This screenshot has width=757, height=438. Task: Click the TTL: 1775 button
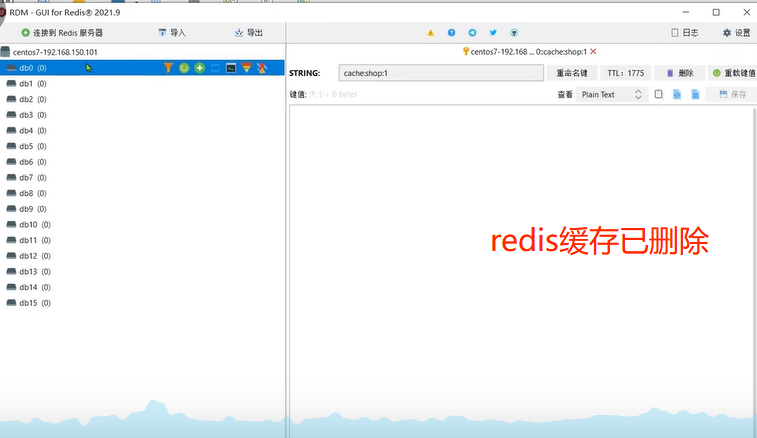coord(626,73)
